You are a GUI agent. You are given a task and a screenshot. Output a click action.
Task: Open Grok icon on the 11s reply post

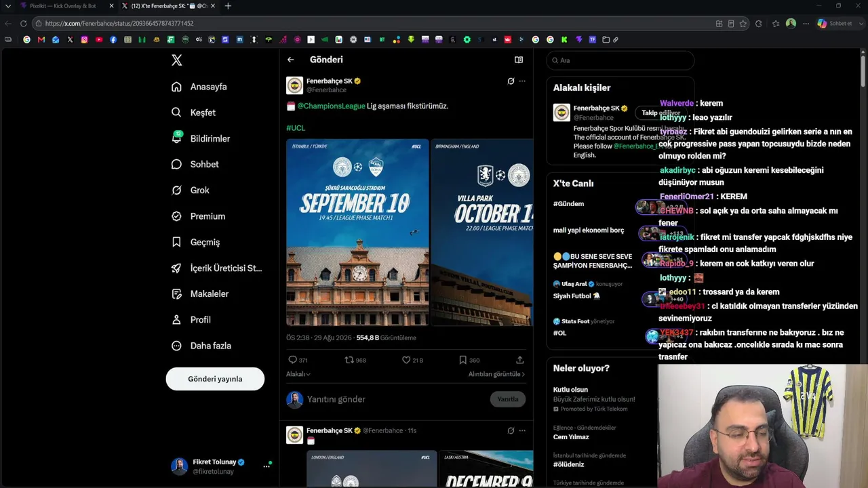(511, 430)
